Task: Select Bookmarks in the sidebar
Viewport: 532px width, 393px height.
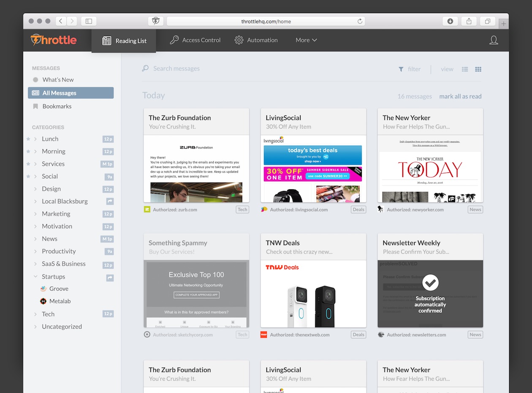Action: click(x=57, y=106)
